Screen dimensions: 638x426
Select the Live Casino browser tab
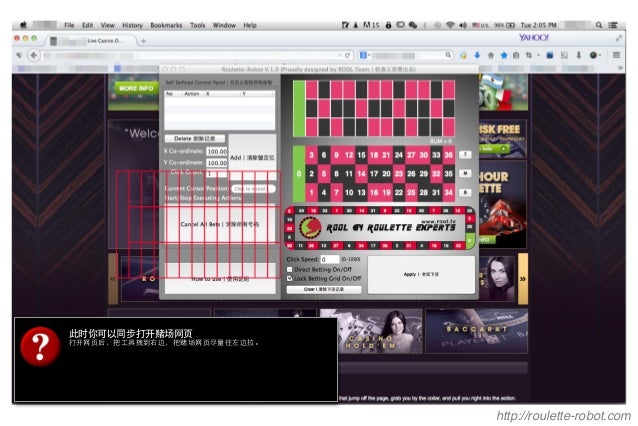click(94, 41)
